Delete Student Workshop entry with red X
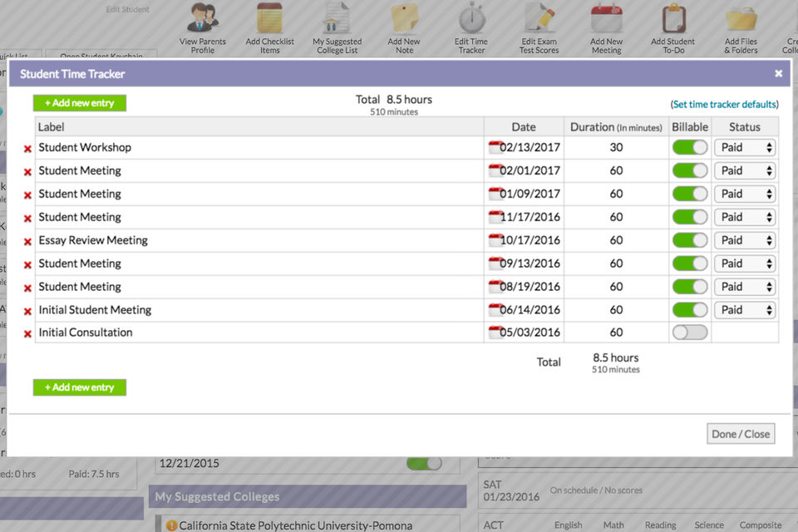Image resolution: width=798 pixels, height=532 pixels. (x=27, y=149)
